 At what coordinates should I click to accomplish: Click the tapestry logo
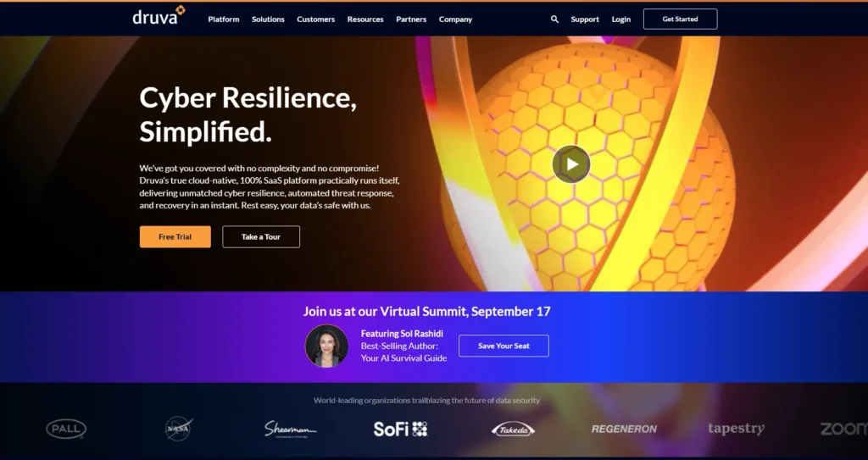[736, 429]
